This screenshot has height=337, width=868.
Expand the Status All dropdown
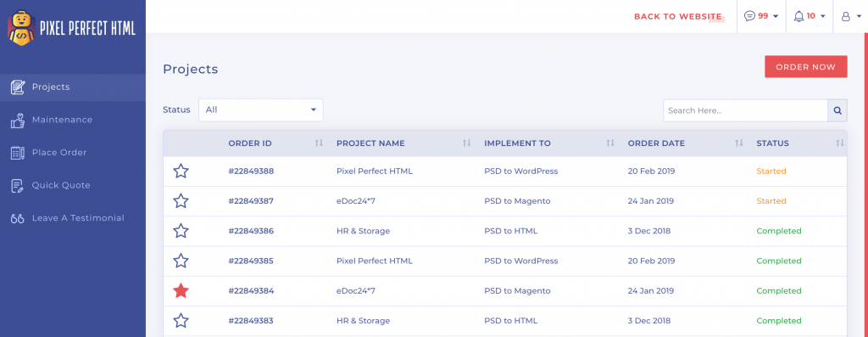tap(261, 110)
